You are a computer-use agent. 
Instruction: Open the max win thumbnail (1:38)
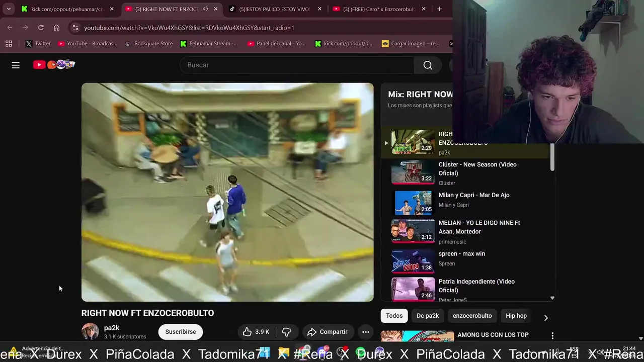[413, 261]
